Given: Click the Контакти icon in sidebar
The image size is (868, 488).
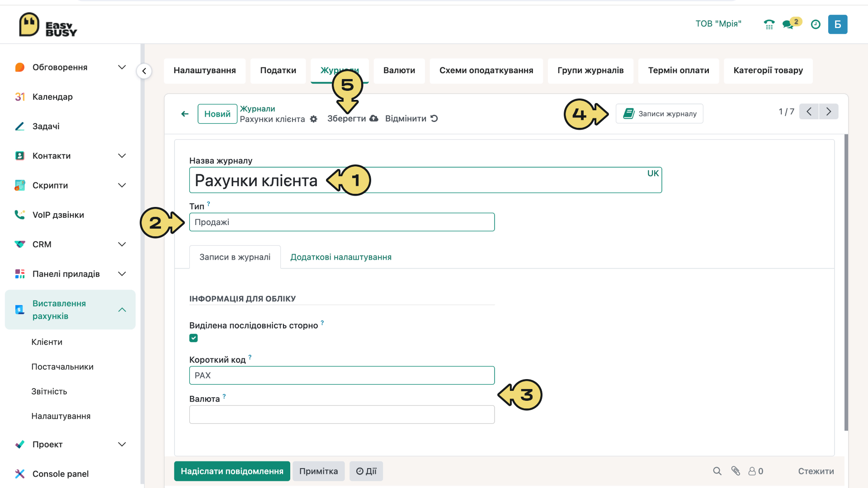Looking at the screenshot, I should pos(19,156).
